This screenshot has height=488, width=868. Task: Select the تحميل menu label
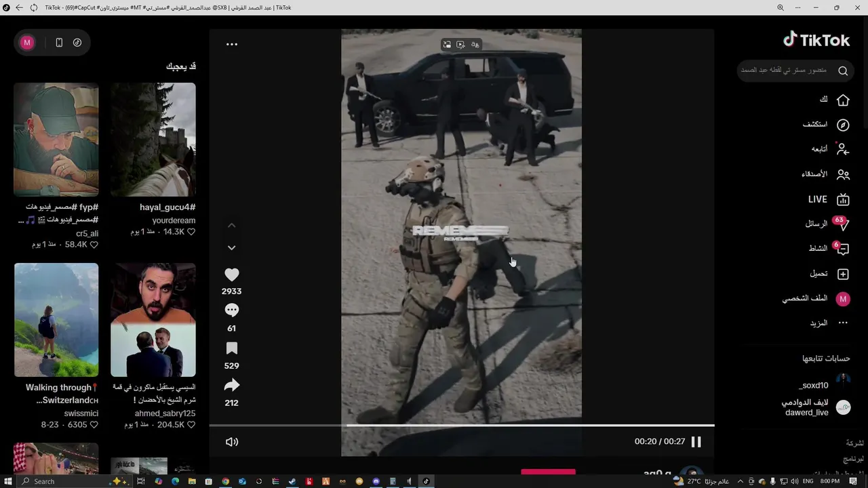coord(818,274)
